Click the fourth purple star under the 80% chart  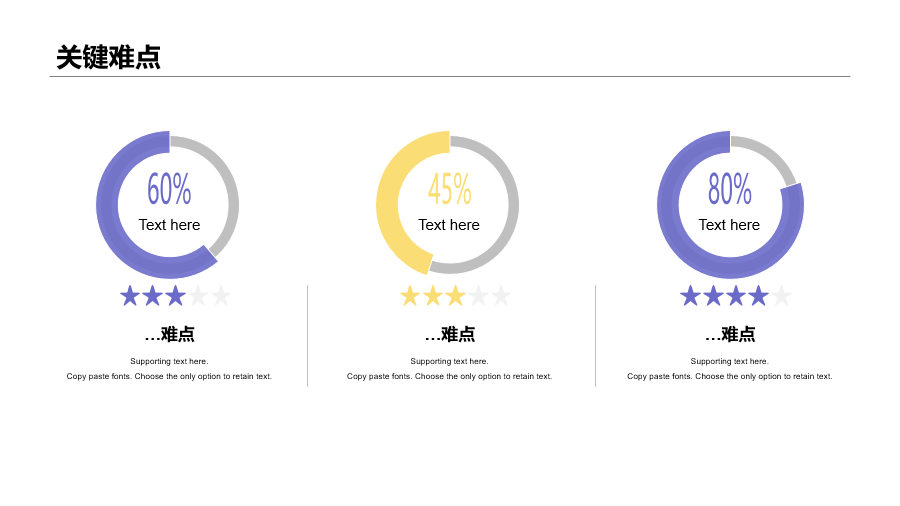[759, 296]
